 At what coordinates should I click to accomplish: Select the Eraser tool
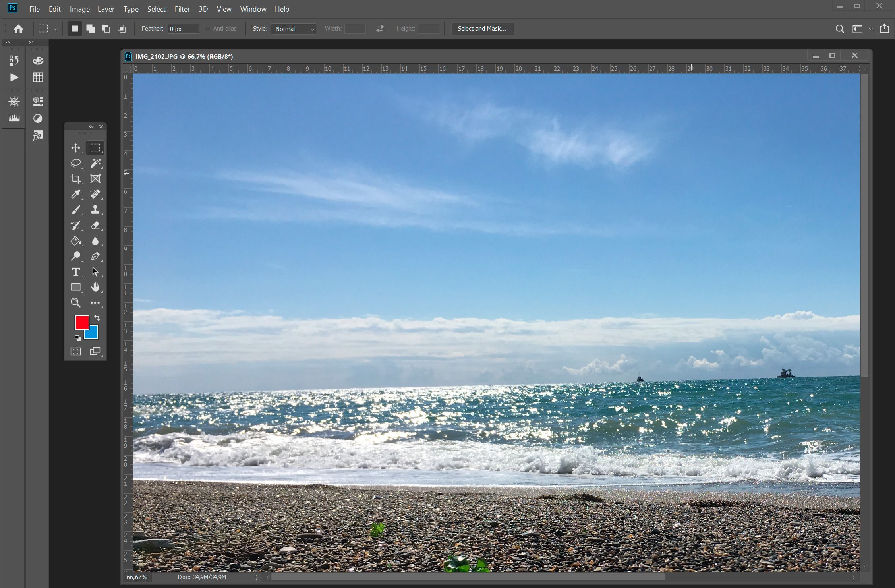tap(95, 225)
